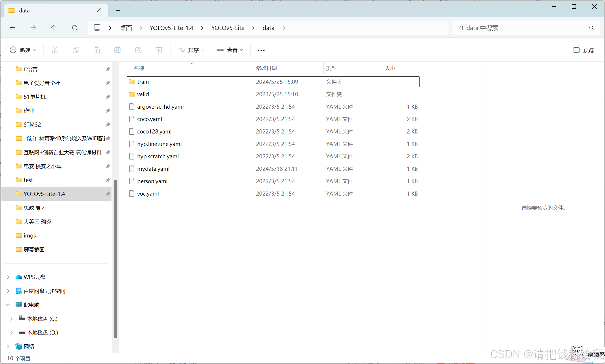Open the See more ellipsis menu
Screen dimensions: 605x364
coord(261,50)
